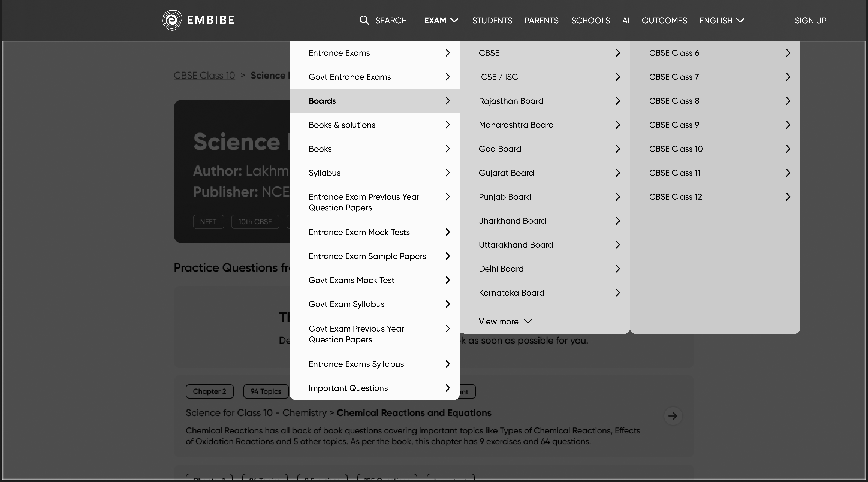Select Govt Exam Previous Year Question Papers
The height and width of the screenshot is (482, 868).
(374, 334)
